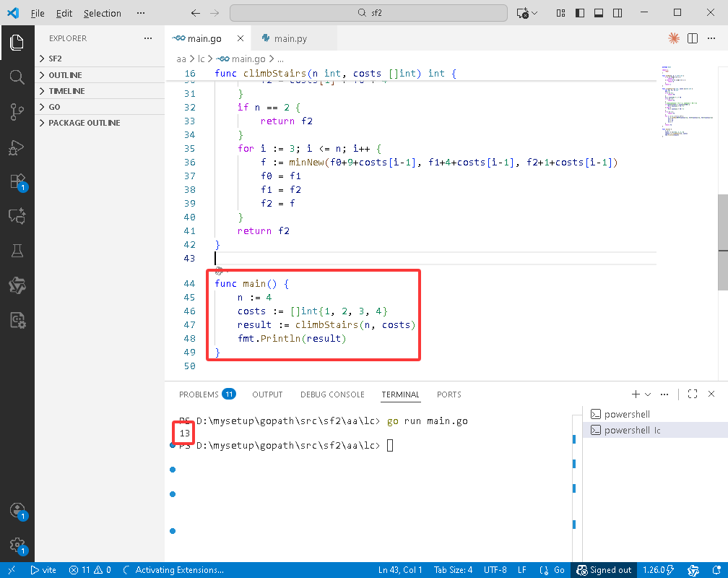
Task: Switch to the PROBLEMS panel tab
Action: click(207, 394)
